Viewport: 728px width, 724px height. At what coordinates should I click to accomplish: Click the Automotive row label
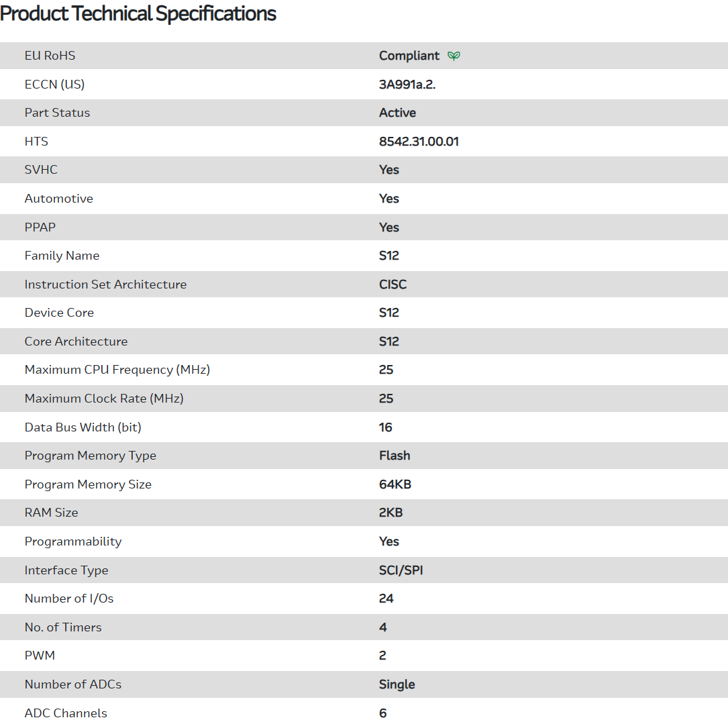pyautogui.click(x=58, y=199)
